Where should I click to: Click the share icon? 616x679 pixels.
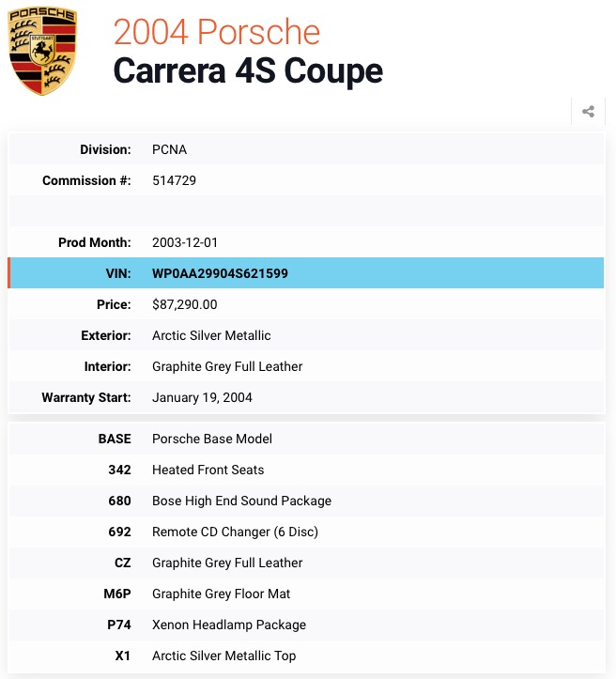coord(588,112)
